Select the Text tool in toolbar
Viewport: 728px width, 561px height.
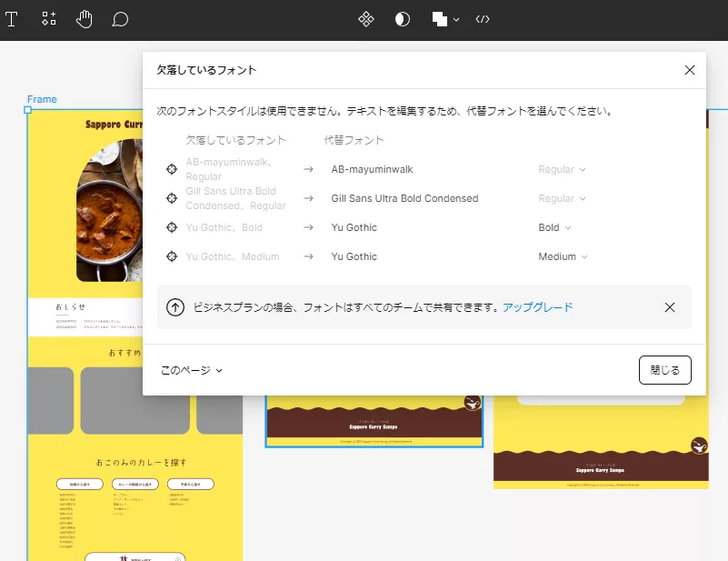coord(12,19)
